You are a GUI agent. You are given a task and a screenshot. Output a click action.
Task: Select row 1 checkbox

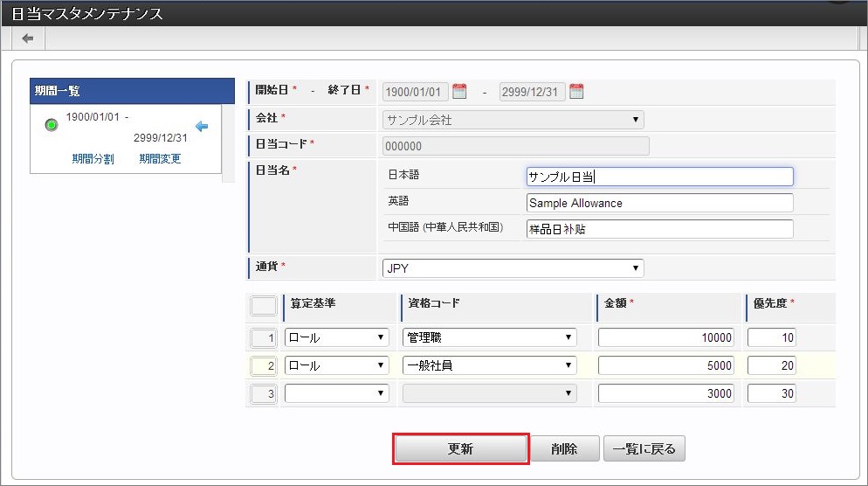click(264, 337)
